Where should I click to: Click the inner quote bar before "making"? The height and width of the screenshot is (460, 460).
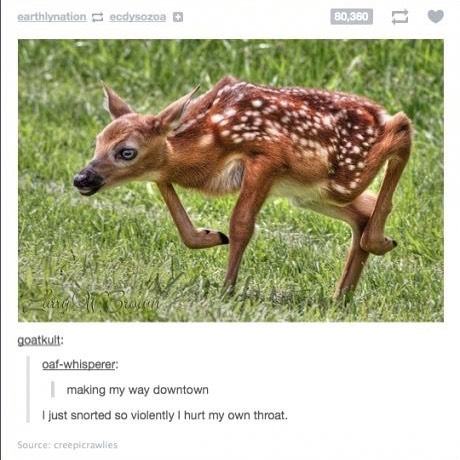53,389
